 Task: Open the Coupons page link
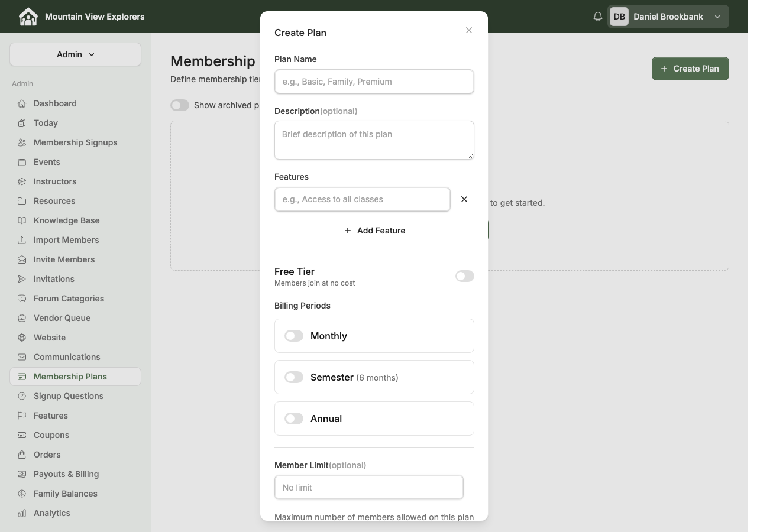click(x=75, y=435)
